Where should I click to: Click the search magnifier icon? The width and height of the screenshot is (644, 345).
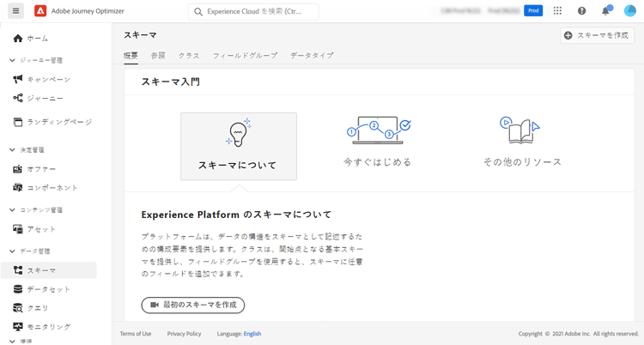[x=198, y=12]
